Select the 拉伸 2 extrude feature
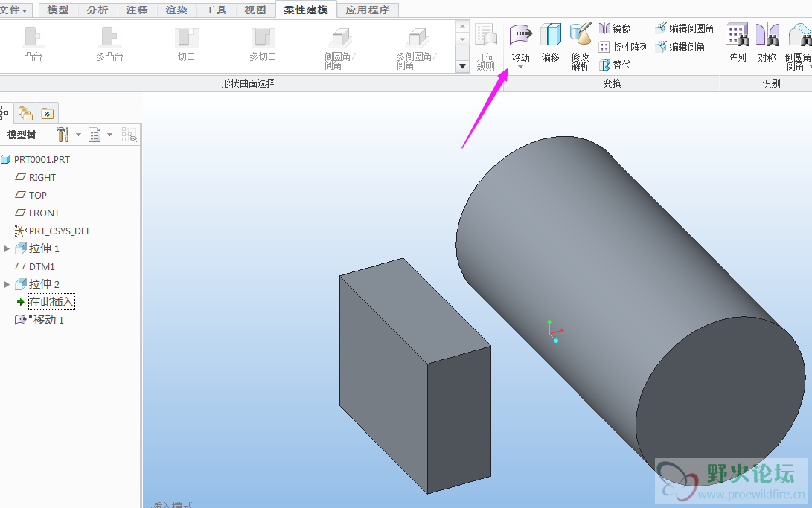812x508 pixels. [37, 284]
